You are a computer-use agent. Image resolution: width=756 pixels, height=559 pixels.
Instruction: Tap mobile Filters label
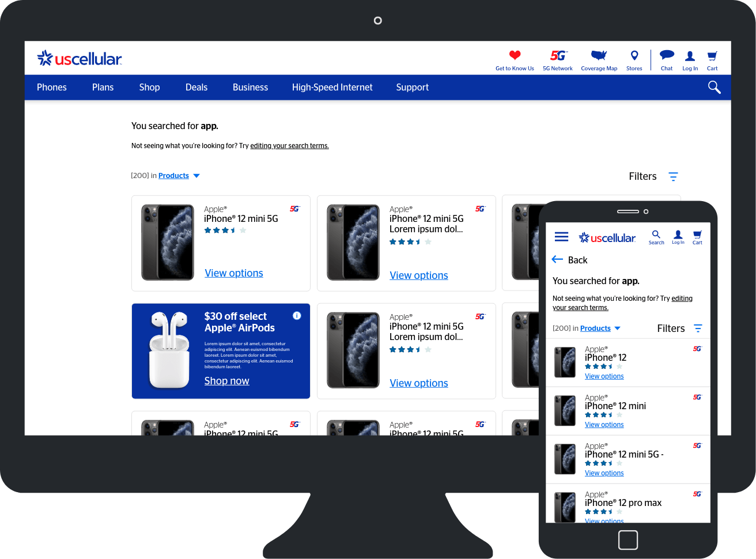[671, 328]
